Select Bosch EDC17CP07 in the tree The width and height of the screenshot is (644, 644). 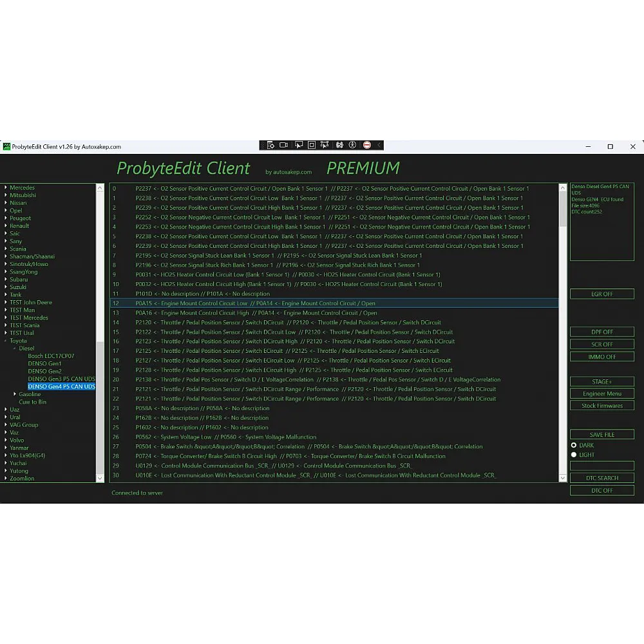pyautogui.click(x=51, y=356)
